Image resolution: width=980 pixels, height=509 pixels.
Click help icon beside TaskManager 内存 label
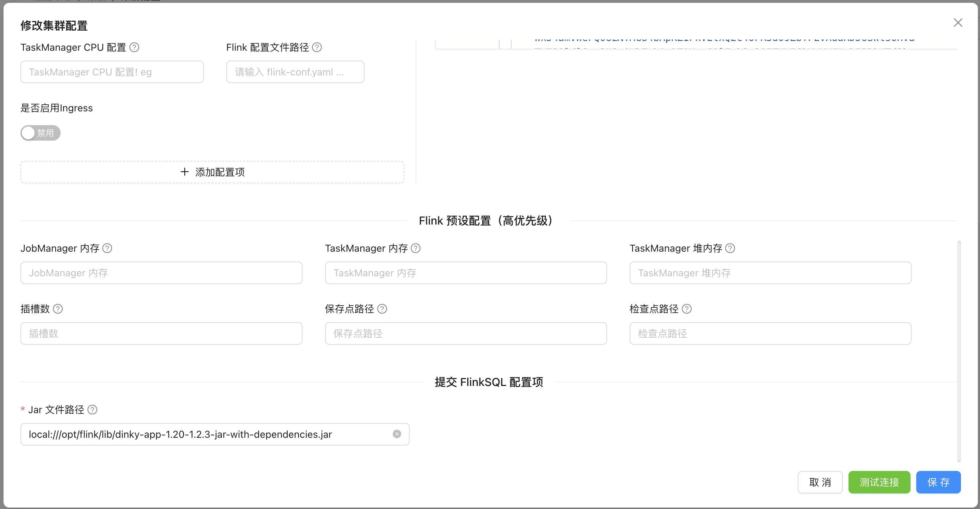416,249
